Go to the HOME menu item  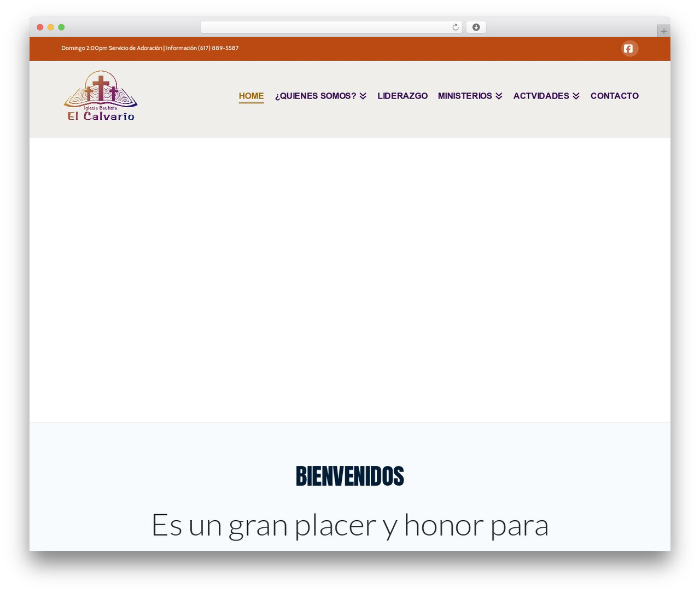pos(252,96)
